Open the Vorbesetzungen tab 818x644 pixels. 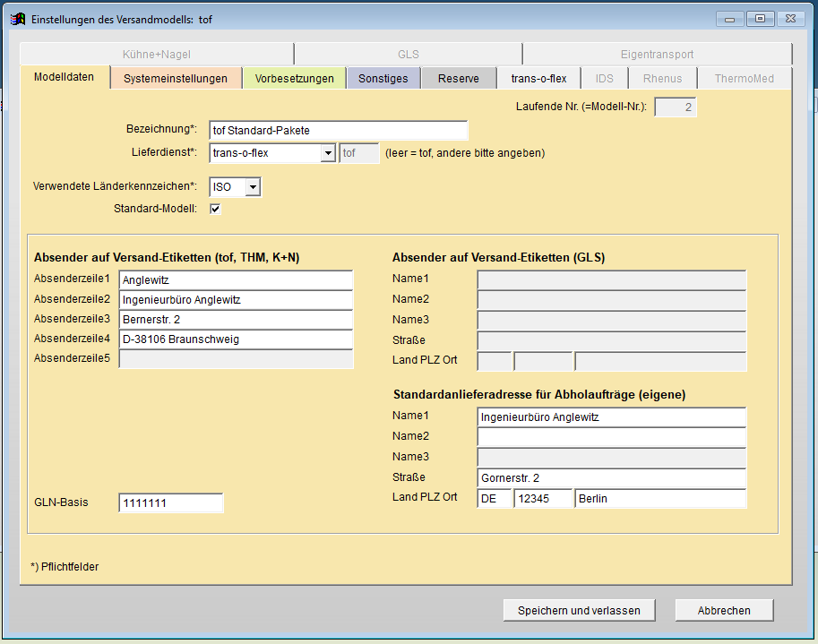[294, 79]
